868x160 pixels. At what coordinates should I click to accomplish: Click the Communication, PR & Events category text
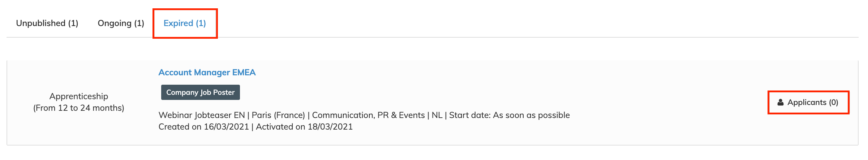coord(368,115)
